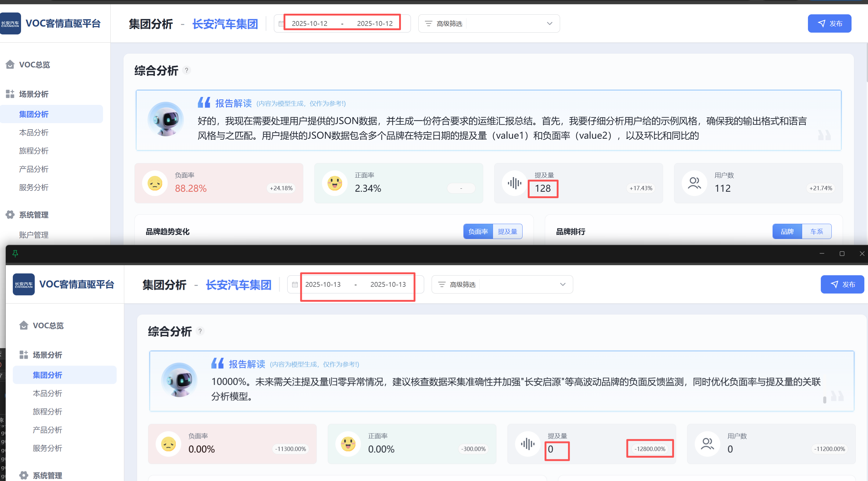Viewport: 868px width, 481px height.
Task: Expand upper 高级筛选 dropdown arrow
Action: 550,23
